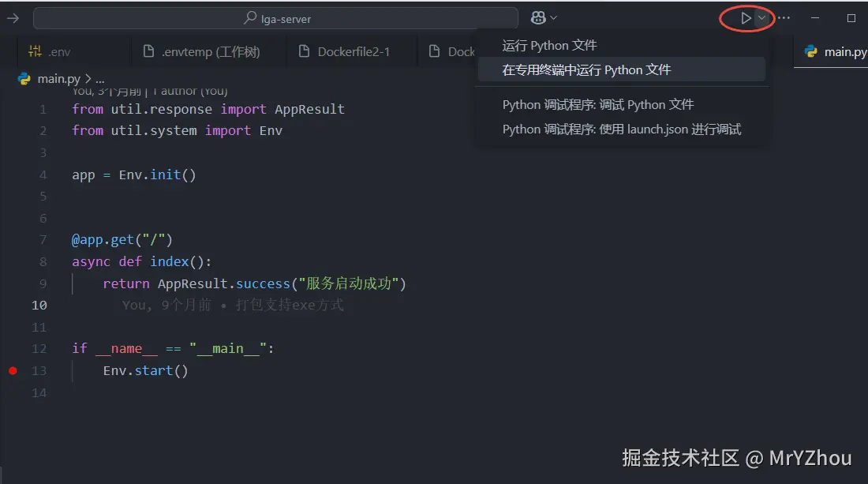Open the more actions ellipsis icon
Screen dimensions: 868x484
pos(784,17)
